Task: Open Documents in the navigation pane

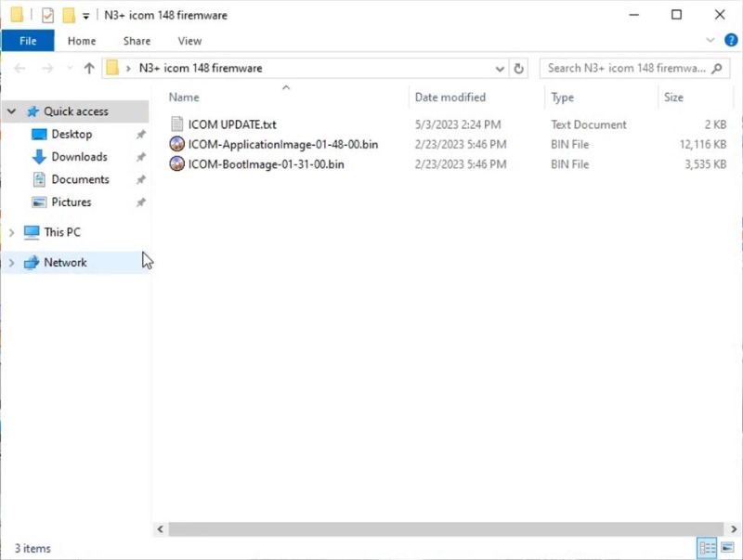Action: point(80,179)
